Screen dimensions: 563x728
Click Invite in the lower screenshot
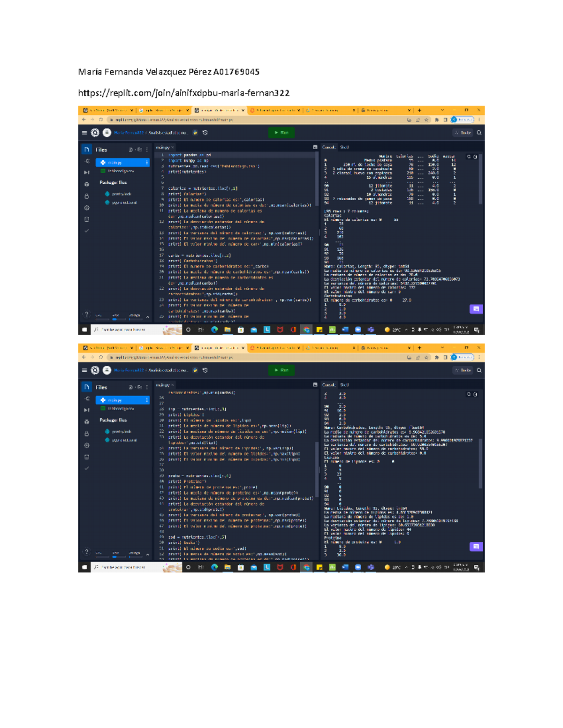(463, 370)
